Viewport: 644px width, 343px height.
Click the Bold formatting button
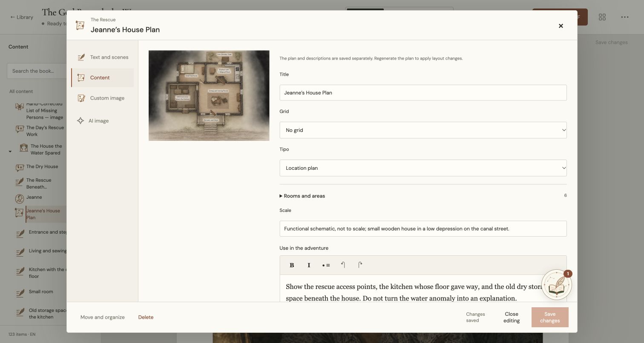[x=292, y=265]
